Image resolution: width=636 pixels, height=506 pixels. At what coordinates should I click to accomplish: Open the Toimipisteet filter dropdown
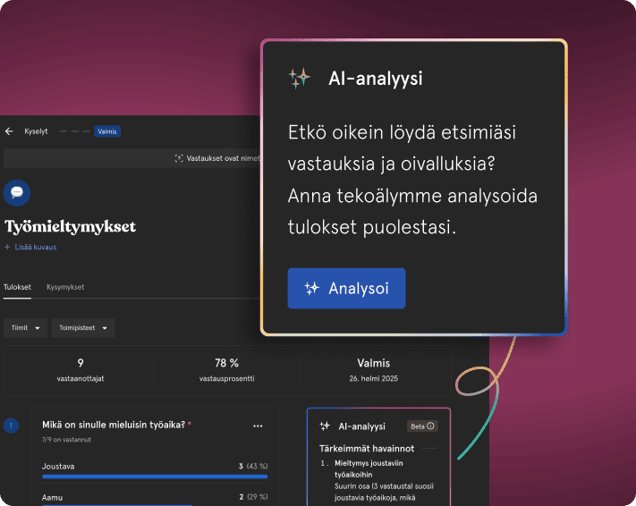tap(83, 328)
